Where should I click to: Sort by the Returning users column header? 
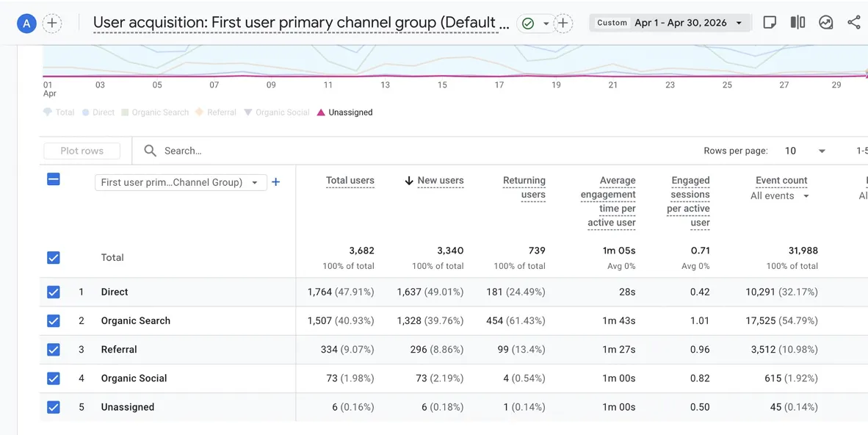click(524, 187)
